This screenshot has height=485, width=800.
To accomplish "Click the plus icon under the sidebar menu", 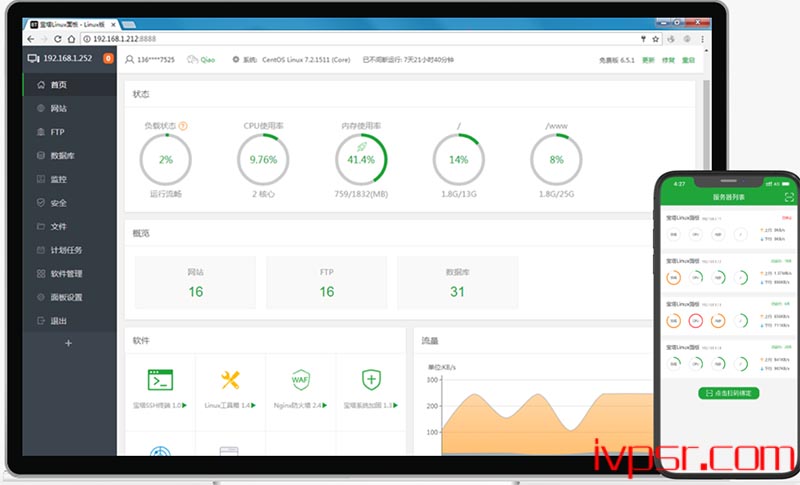I will click(x=68, y=343).
